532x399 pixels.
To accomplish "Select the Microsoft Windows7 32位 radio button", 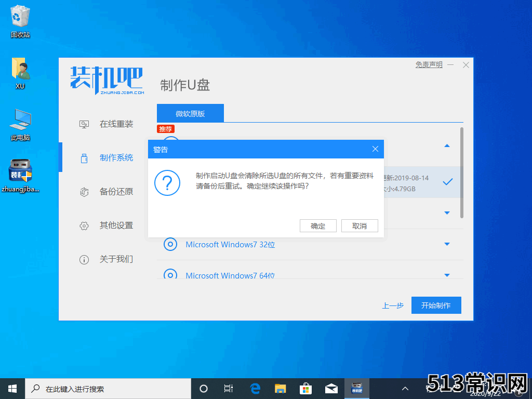I will pos(170,244).
